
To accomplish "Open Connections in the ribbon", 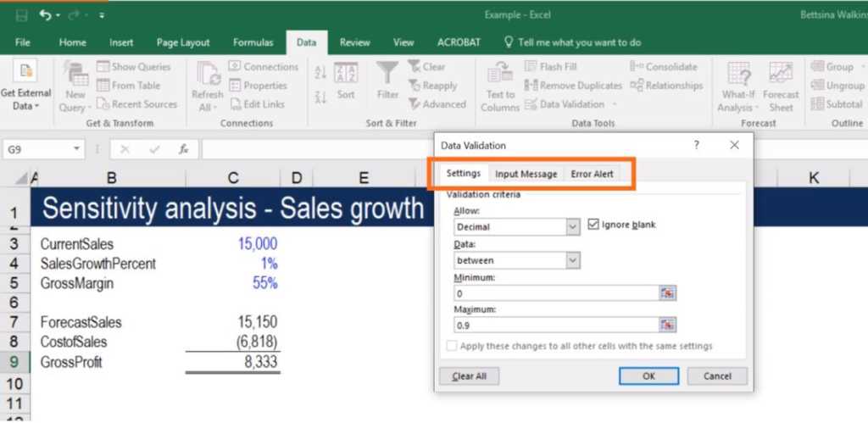I will tap(264, 67).
